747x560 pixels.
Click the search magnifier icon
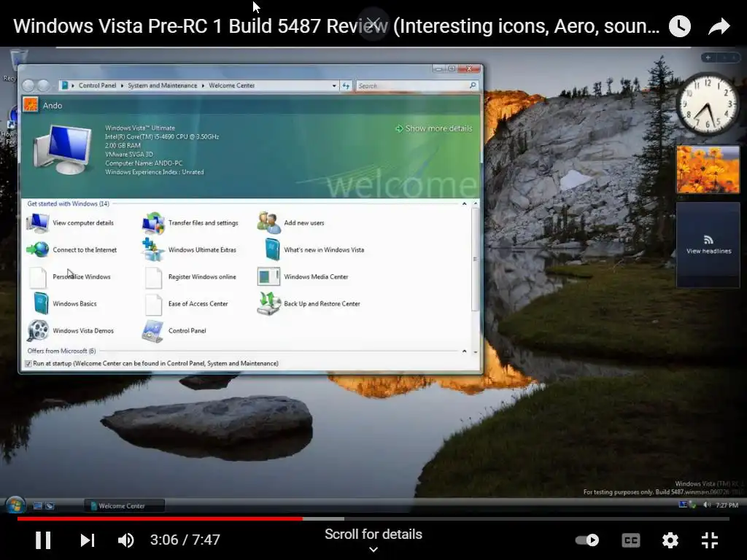click(473, 85)
